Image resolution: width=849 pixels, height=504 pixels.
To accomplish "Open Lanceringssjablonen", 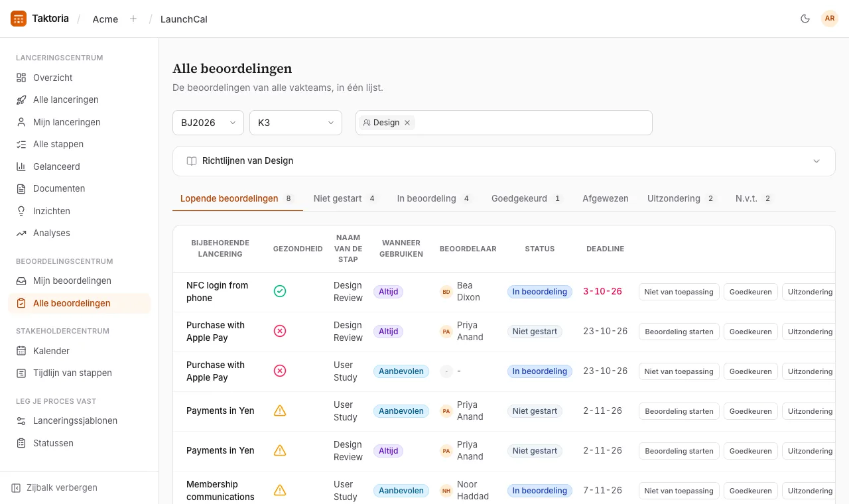I will pyautogui.click(x=80, y=420).
